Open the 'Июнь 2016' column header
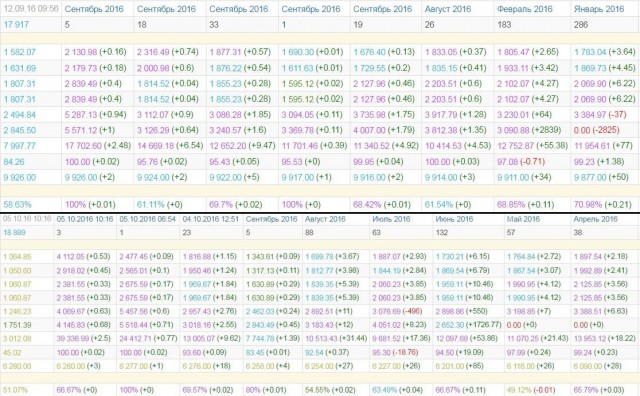Screen dimensions: 640x396 click(454, 219)
